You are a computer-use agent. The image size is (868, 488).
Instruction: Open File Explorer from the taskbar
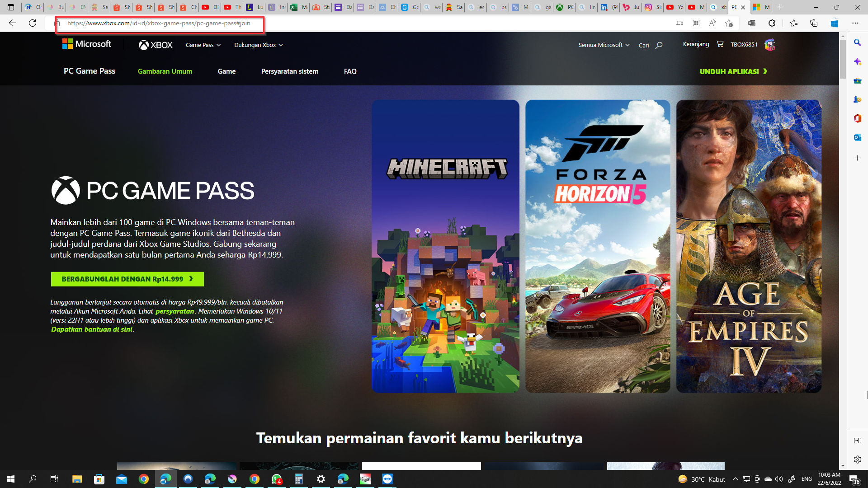tap(77, 479)
